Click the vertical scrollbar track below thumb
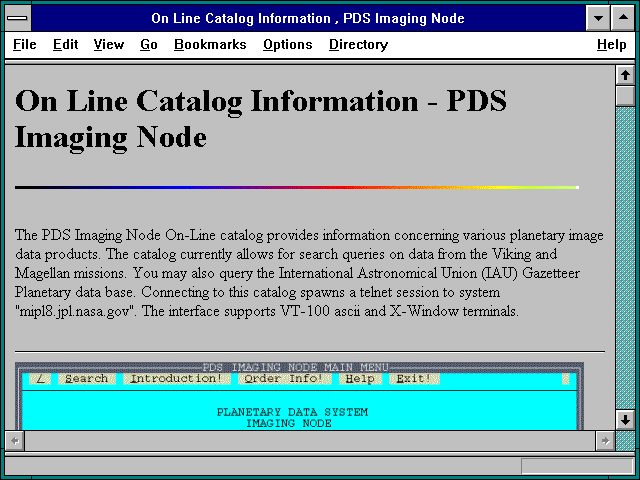Image resolution: width=640 pixels, height=480 pixels. [625, 258]
